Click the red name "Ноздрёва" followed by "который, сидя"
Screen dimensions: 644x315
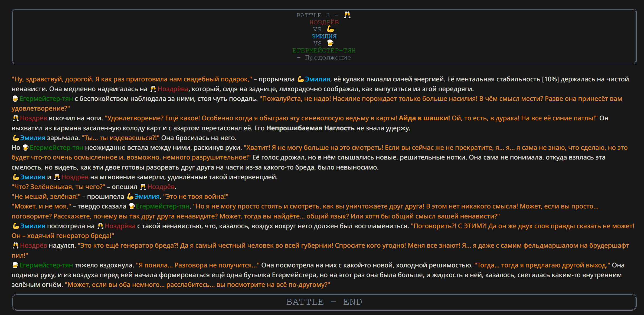point(173,89)
